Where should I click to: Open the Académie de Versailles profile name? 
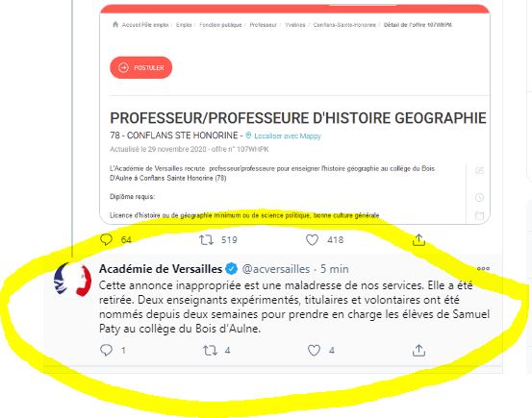tap(161, 269)
